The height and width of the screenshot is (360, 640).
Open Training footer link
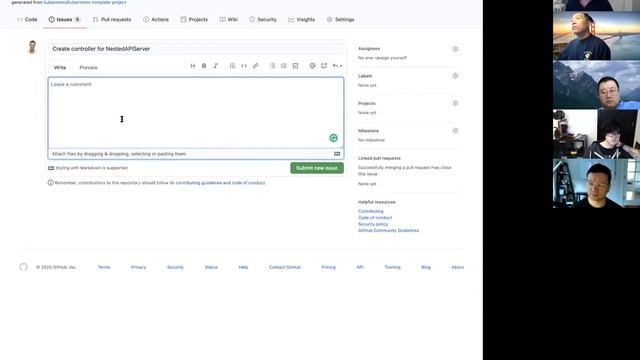pyautogui.click(x=392, y=267)
